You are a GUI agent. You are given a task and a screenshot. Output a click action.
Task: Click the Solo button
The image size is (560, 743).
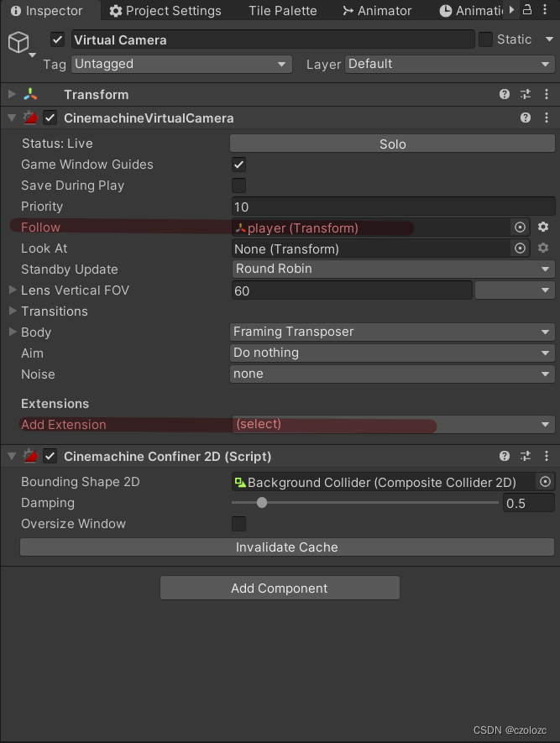(x=391, y=143)
